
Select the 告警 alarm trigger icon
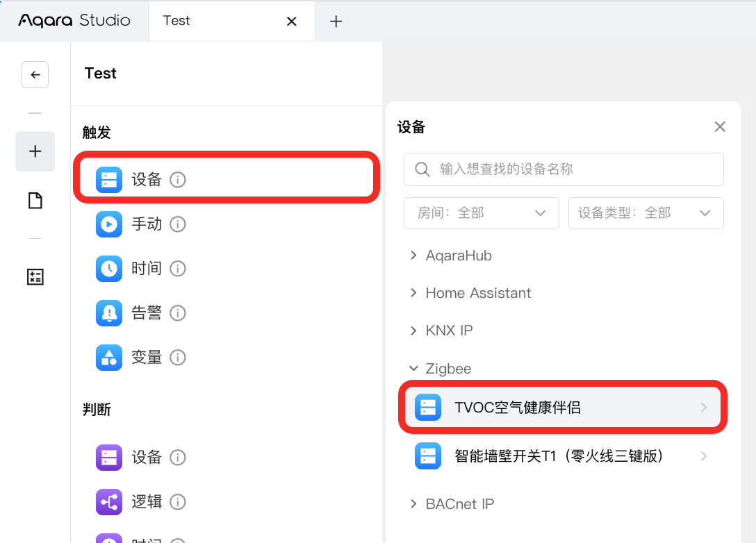click(x=109, y=313)
